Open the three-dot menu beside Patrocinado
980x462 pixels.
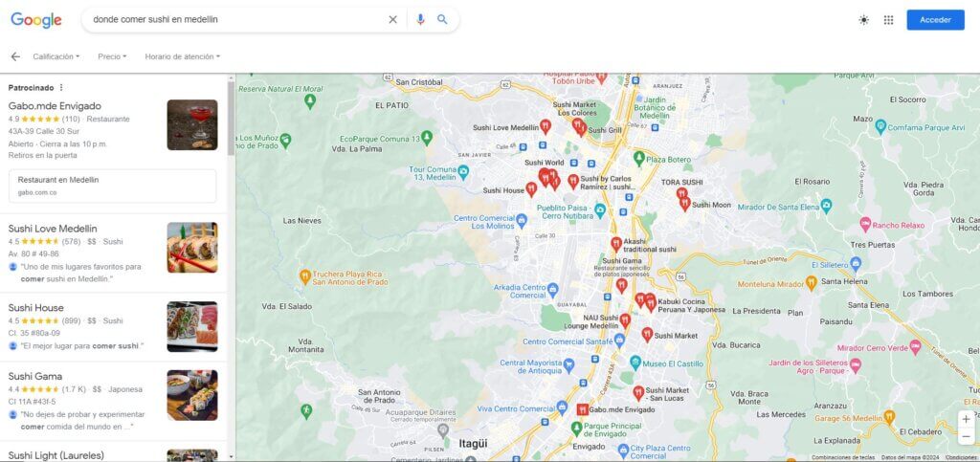tap(61, 87)
